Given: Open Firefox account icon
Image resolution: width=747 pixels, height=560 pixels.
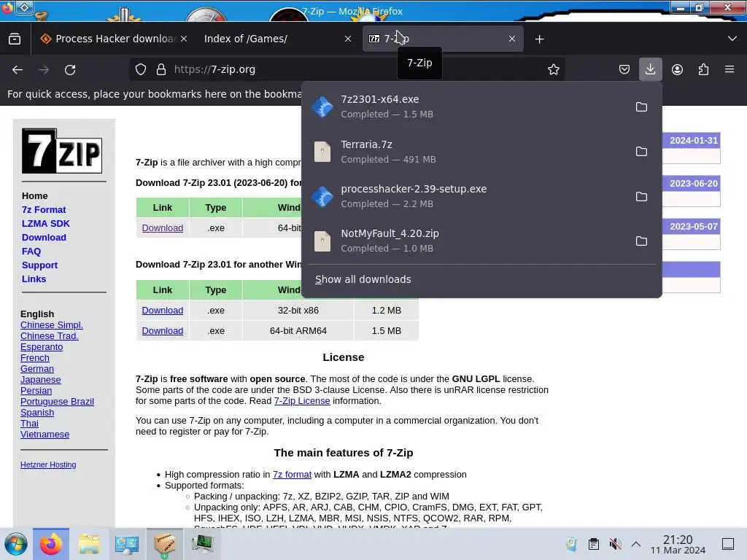Looking at the screenshot, I should [677, 69].
